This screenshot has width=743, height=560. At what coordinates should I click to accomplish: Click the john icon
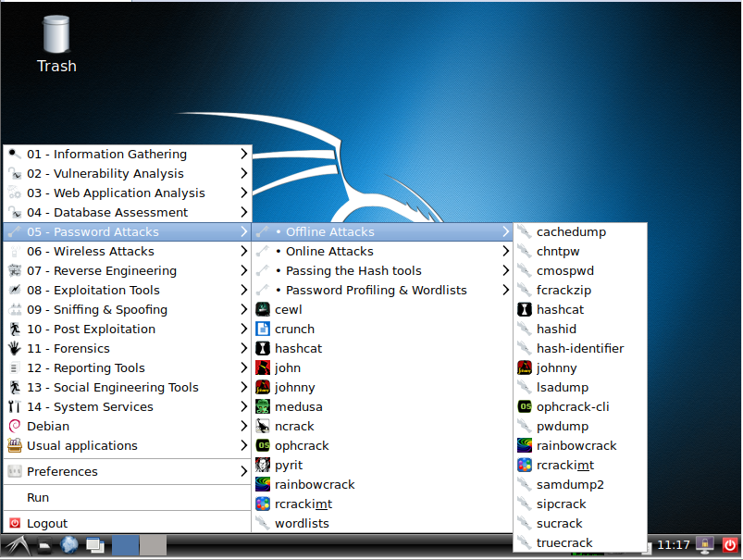pyautogui.click(x=263, y=368)
